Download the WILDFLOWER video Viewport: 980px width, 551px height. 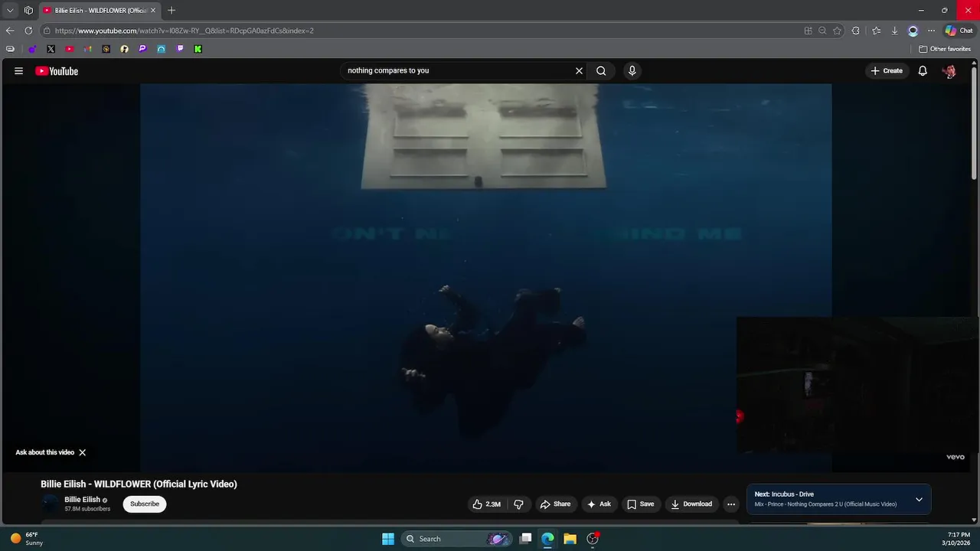[x=691, y=504]
